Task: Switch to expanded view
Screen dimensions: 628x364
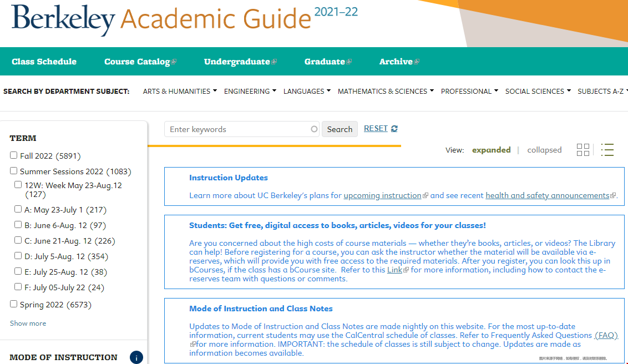Action: tap(492, 150)
